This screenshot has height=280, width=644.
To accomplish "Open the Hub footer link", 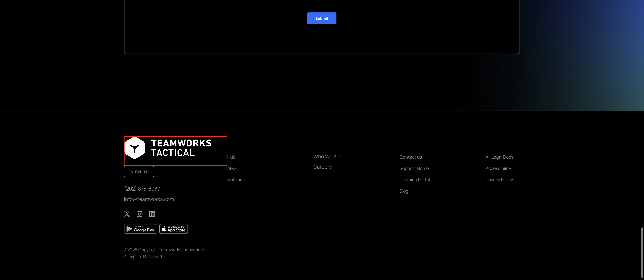I will [231, 157].
